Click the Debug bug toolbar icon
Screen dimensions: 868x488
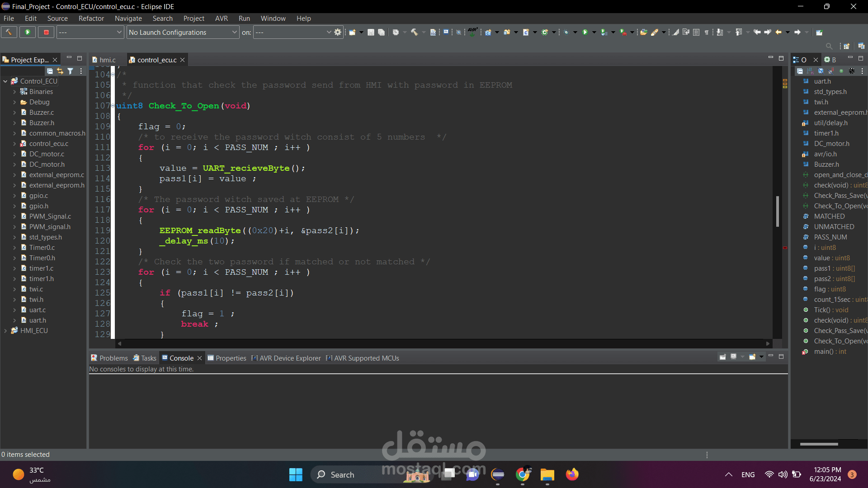pos(566,32)
